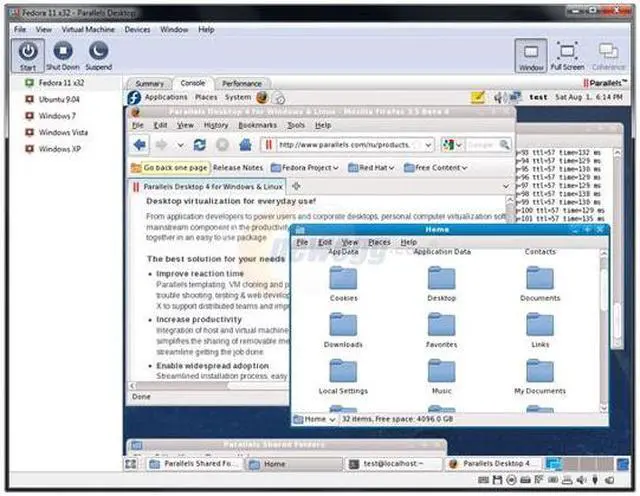Screen dimensions: 640x496
Task: Click the Firefox search magnifier icon
Action: coord(504,145)
